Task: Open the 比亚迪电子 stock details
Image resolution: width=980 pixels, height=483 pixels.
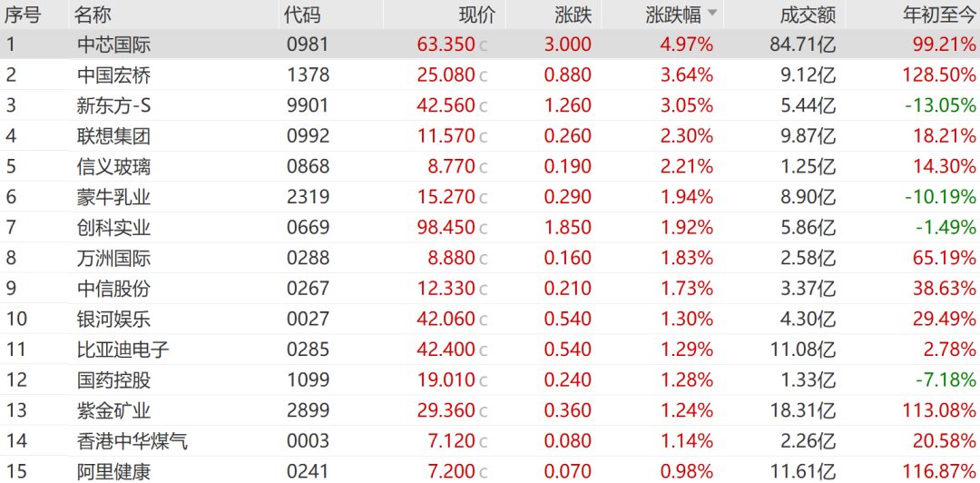Action: [x=123, y=350]
